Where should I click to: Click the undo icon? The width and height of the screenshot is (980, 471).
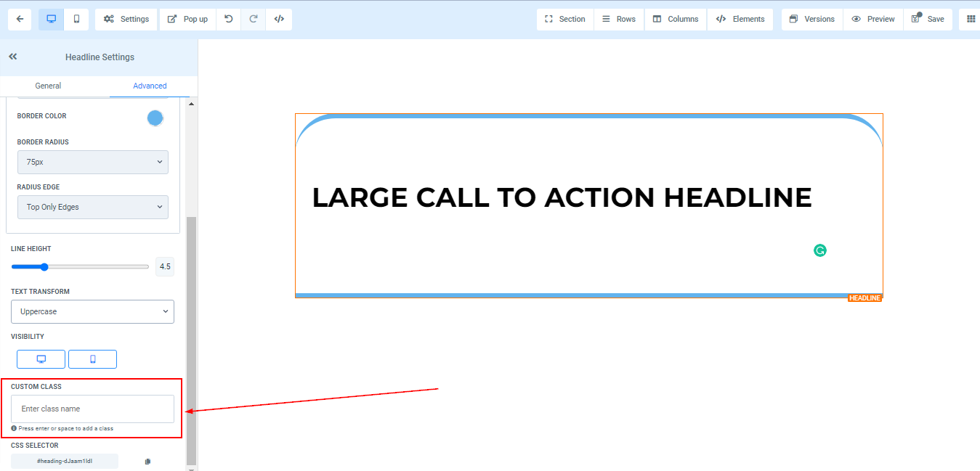(x=229, y=19)
